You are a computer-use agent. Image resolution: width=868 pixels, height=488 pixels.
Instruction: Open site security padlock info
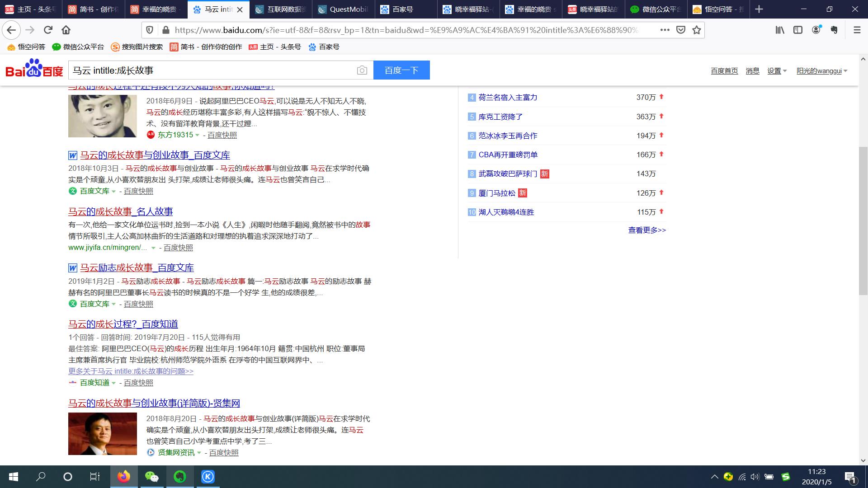click(x=165, y=30)
